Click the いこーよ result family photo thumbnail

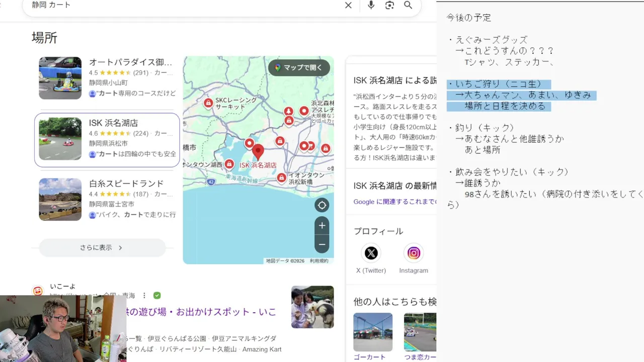tap(312, 307)
